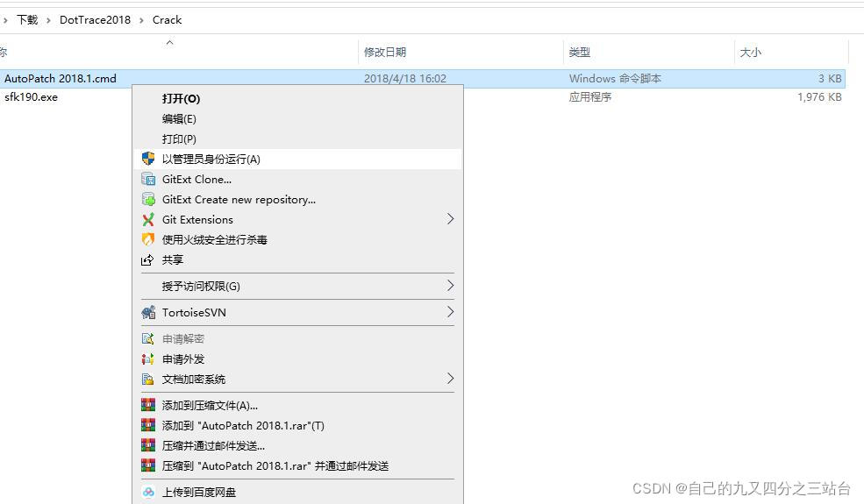The width and height of the screenshot is (864, 504).
Task: Select GitExt Clone... menu entry
Action: 298,179
